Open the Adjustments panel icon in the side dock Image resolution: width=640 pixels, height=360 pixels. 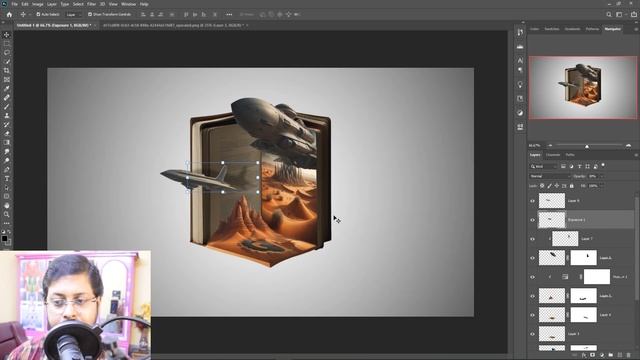click(x=520, y=113)
